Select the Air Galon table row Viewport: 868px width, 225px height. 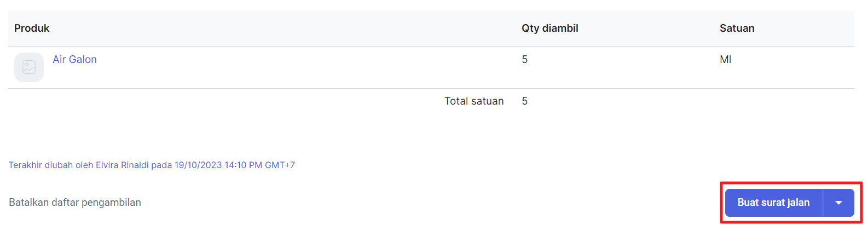click(x=431, y=67)
